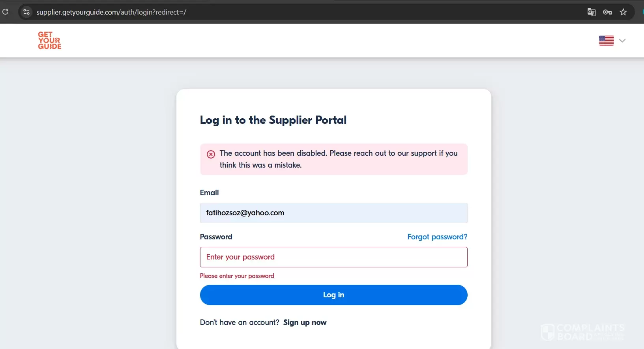Click the US flag language icon
This screenshot has width=644, height=349.
pyautogui.click(x=606, y=40)
